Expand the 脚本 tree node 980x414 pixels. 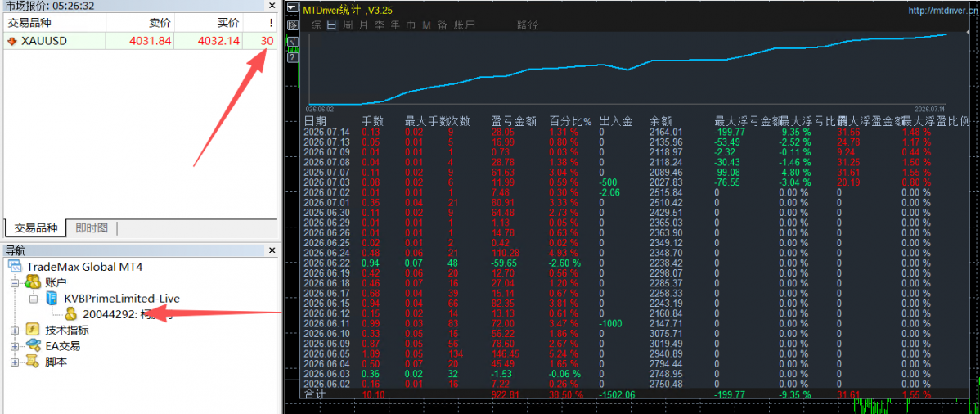coord(15,362)
